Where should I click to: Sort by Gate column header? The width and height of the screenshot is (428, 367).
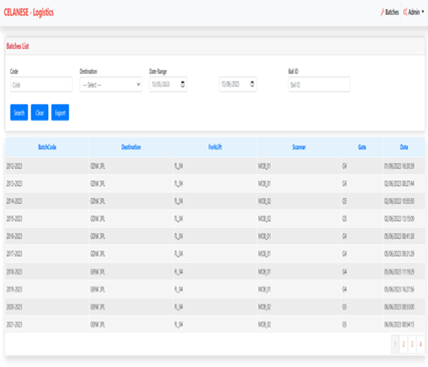coord(362,147)
